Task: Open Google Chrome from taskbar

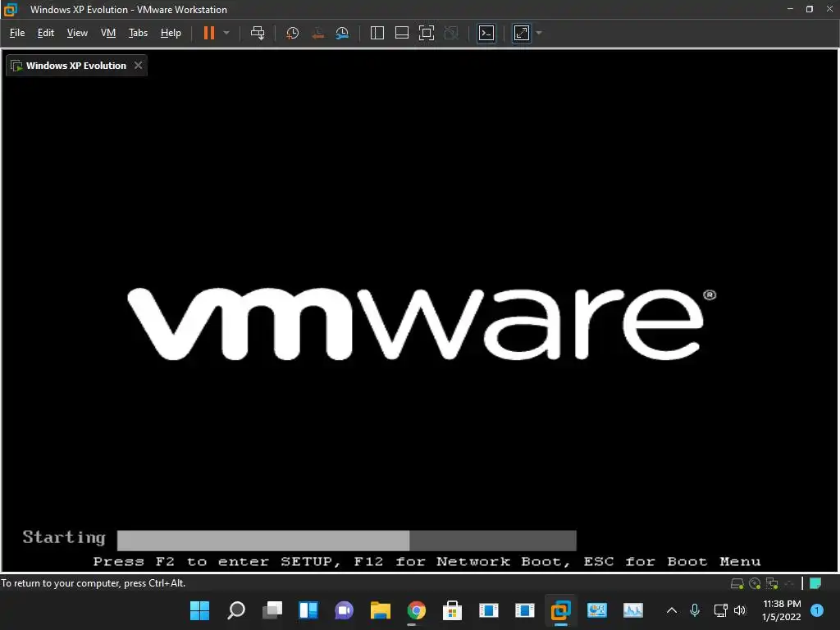Action: 416,610
